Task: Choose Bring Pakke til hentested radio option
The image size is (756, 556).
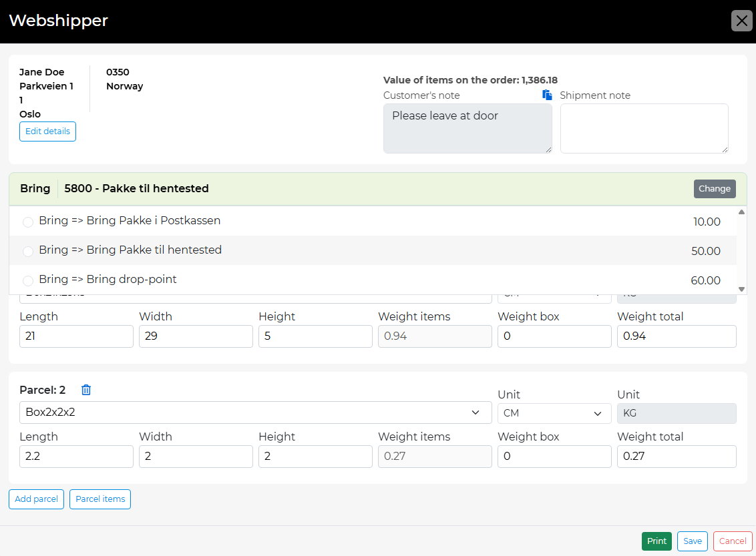Action: [28, 252]
